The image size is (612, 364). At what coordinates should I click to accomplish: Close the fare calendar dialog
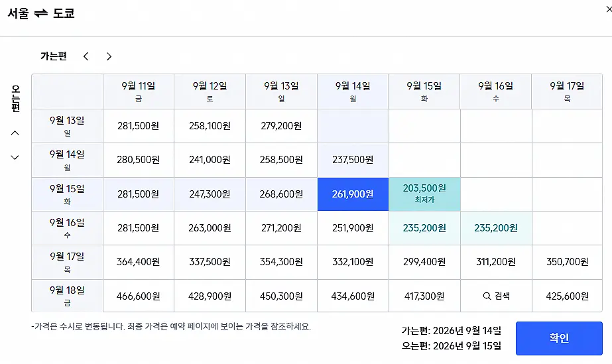[x=609, y=9]
